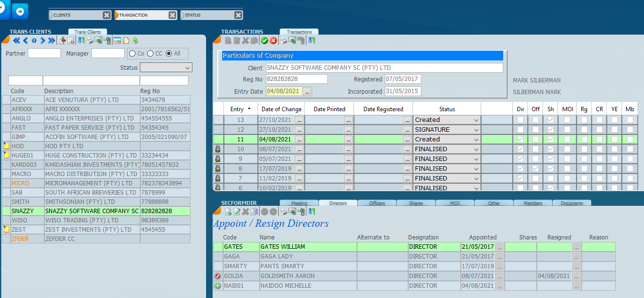644x298 pixels.
Task: Open the Shares tab
Action: pyautogui.click(x=416, y=203)
